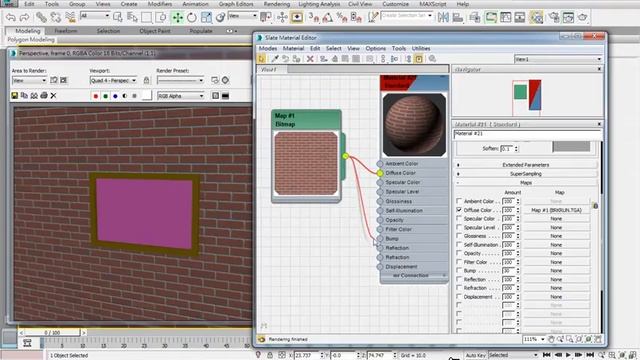
Task: Click the Undo arrow in main toolbar
Action: click(10, 17)
